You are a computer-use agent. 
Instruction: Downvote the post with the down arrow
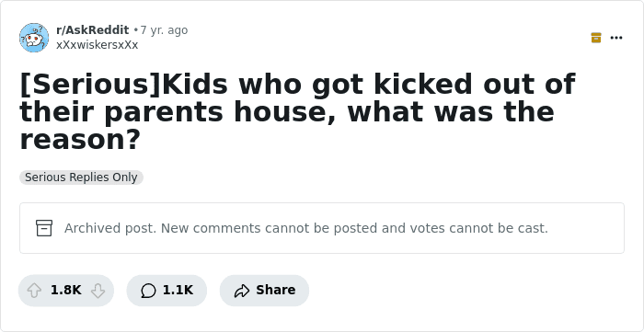(x=98, y=291)
